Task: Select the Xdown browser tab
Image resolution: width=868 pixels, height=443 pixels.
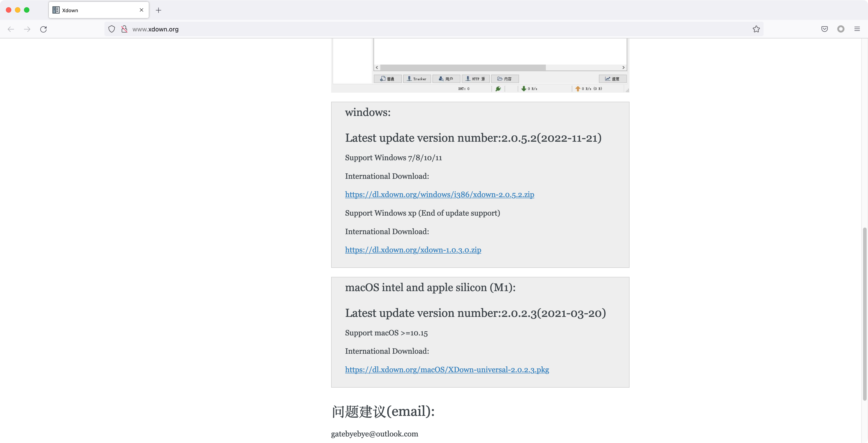Action: click(x=99, y=10)
